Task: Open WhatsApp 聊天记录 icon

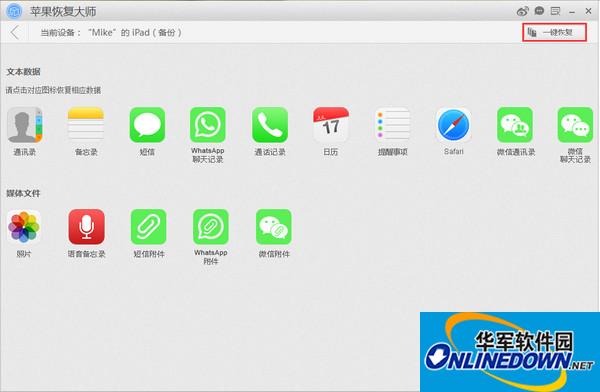Action: click(x=208, y=125)
